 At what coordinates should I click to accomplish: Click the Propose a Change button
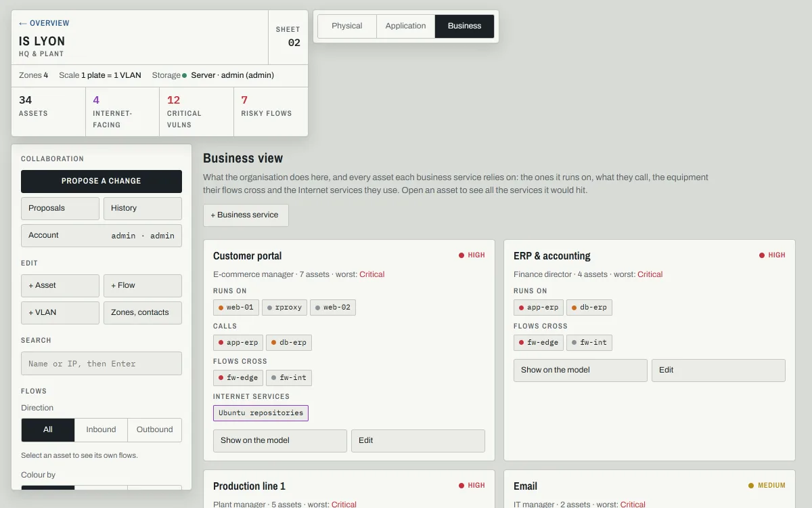click(x=101, y=182)
